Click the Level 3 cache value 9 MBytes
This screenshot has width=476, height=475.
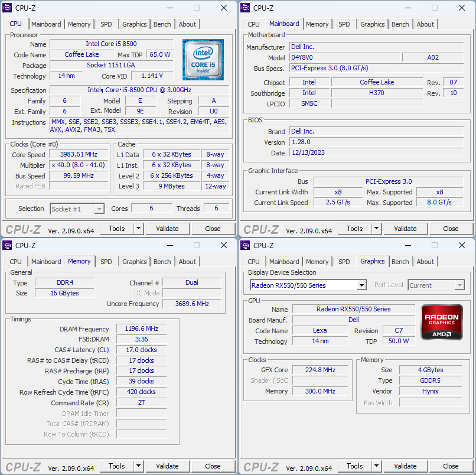(x=171, y=186)
